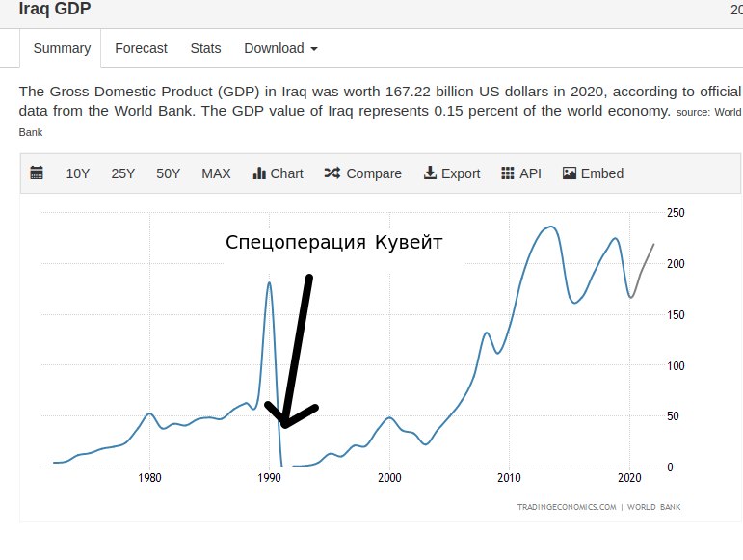This screenshot has width=743, height=560.
Task: Switch to the Stats tab
Action: coord(205,48)
